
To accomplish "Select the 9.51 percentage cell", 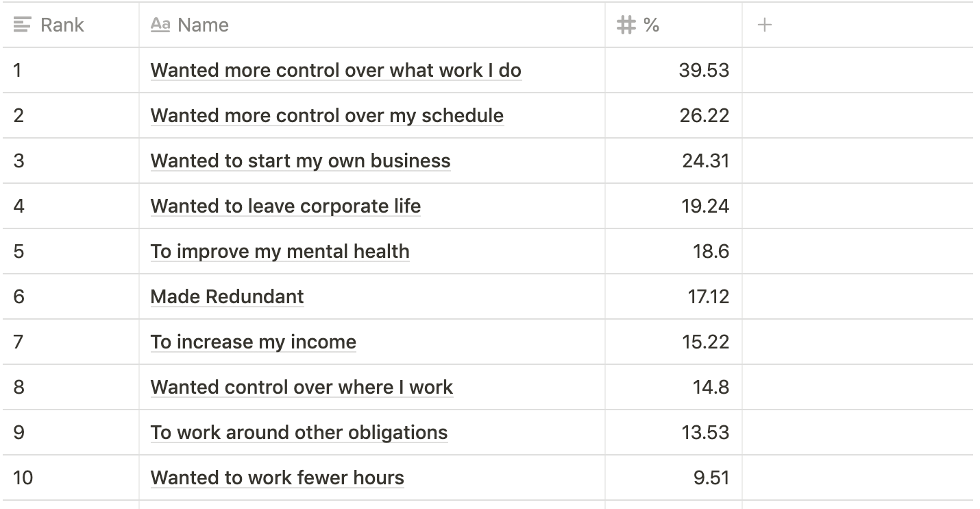I will (x=674, y=477).
